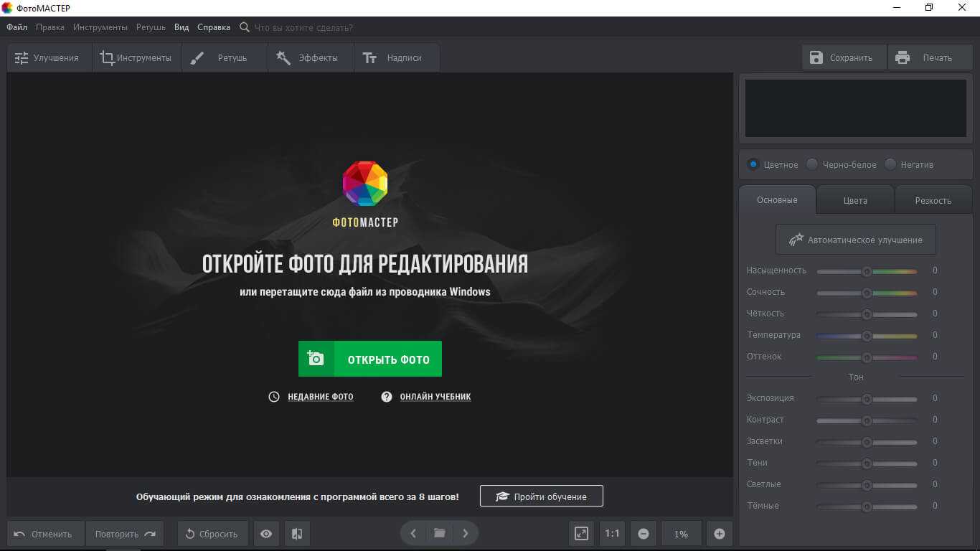
Task: Select the Цветное radio button
Action: coord(753,164)
